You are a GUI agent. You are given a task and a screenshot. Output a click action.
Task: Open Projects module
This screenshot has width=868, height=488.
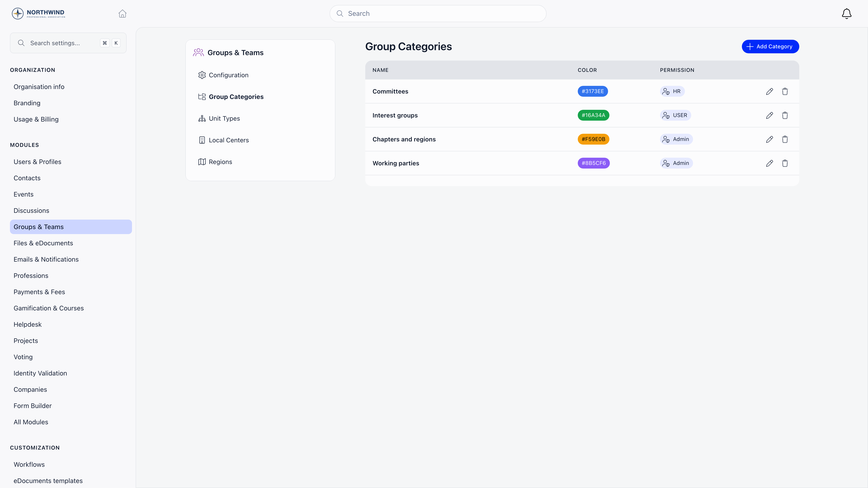[26, 340]
